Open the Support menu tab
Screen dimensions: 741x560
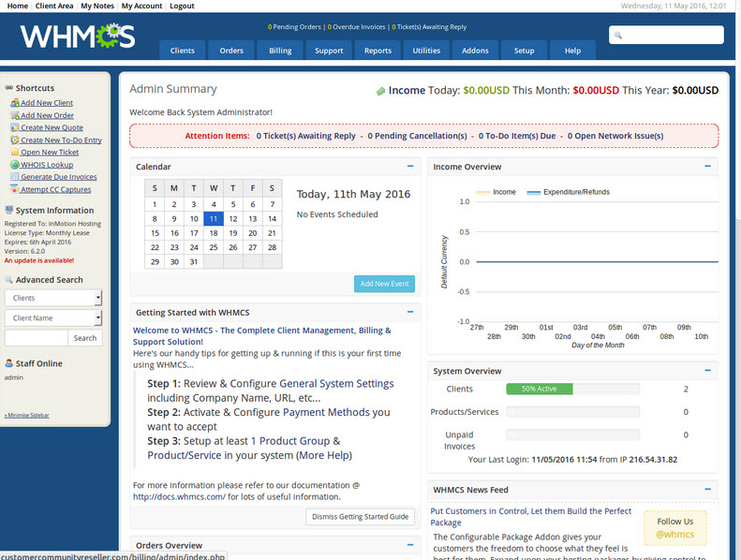point(329,51)
